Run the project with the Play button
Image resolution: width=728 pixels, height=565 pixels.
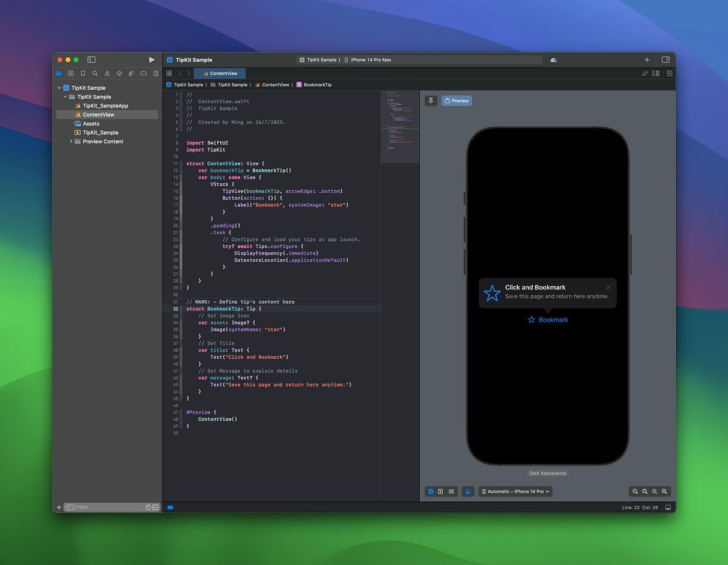pyautogui.click(x=151, y=59)
